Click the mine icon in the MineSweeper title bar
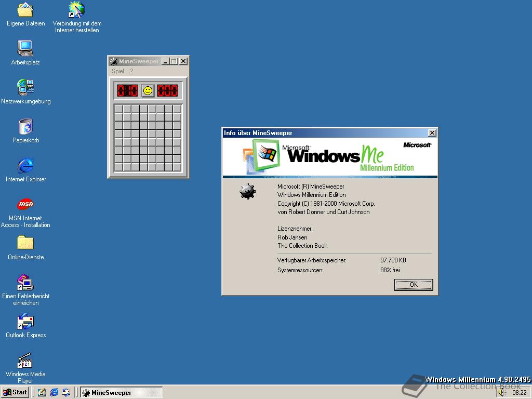 (114, 61)
